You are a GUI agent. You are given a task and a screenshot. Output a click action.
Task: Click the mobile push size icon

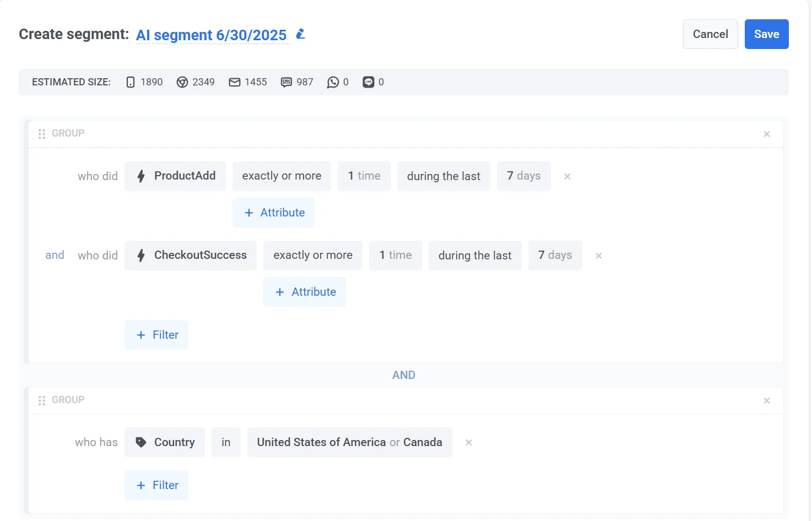pyautogui.click(x=131, y=82)
